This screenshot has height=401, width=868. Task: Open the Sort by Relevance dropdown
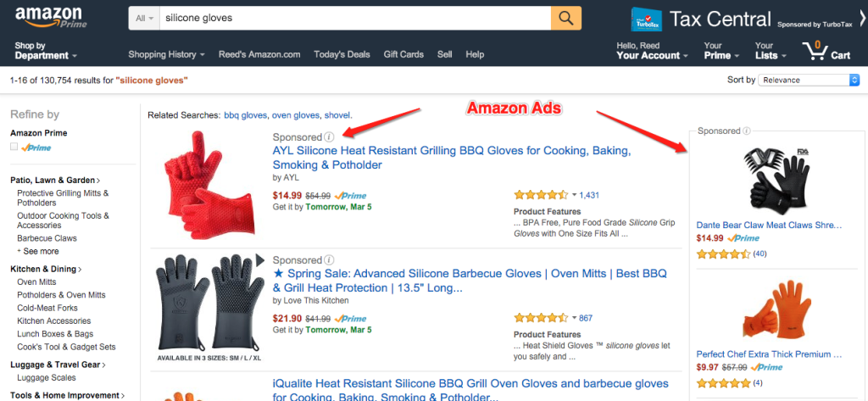[x=808, y=80]
